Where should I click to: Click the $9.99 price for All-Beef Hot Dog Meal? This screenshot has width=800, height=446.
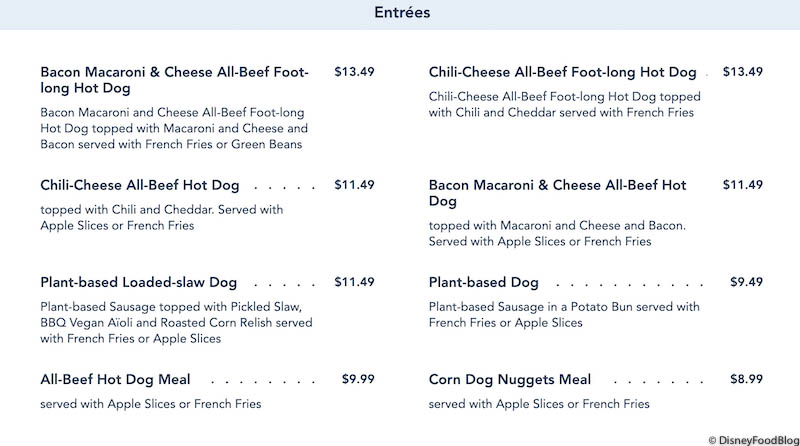tap(358, 379)
